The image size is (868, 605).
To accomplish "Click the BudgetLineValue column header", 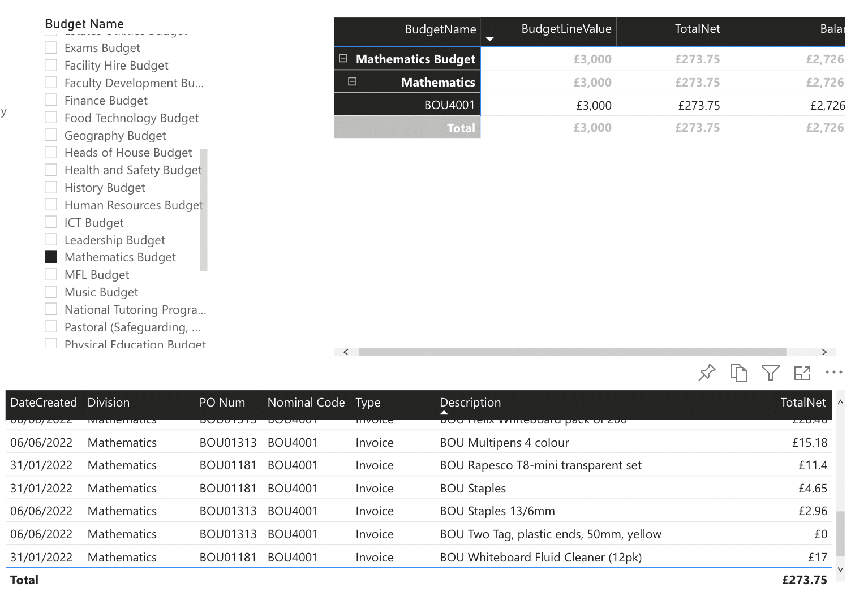I will point(566,29).
